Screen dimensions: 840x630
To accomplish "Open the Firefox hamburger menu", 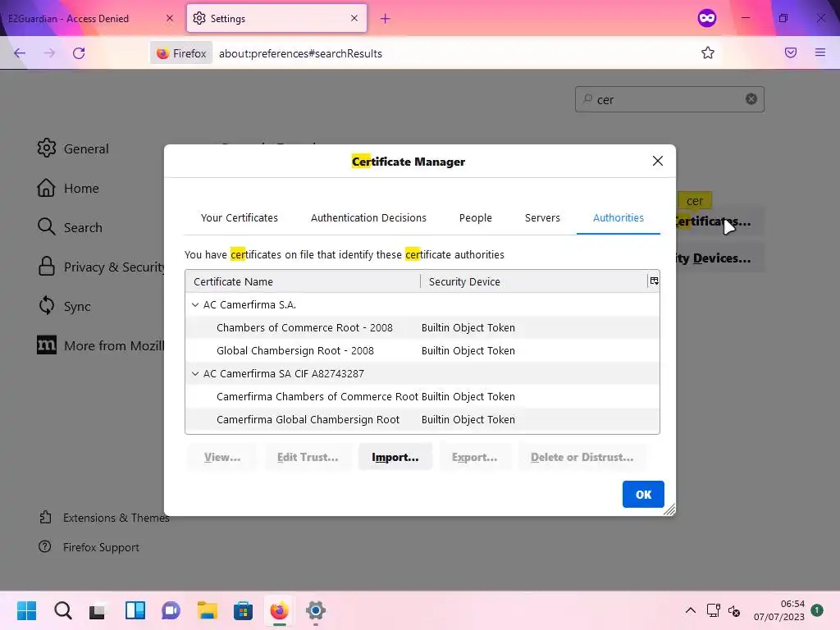I will tap(820, 52).
